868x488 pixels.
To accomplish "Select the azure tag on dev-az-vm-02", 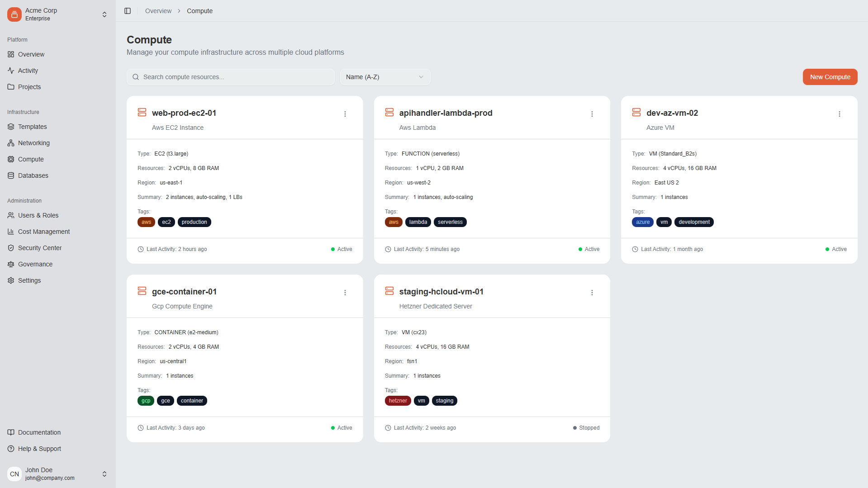I will click(642, 222).
